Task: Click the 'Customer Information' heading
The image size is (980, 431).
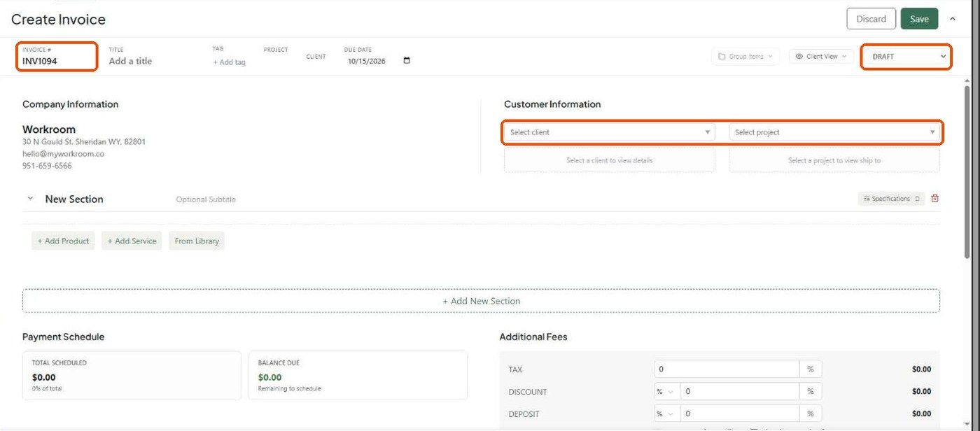Action: coord(552,104)
